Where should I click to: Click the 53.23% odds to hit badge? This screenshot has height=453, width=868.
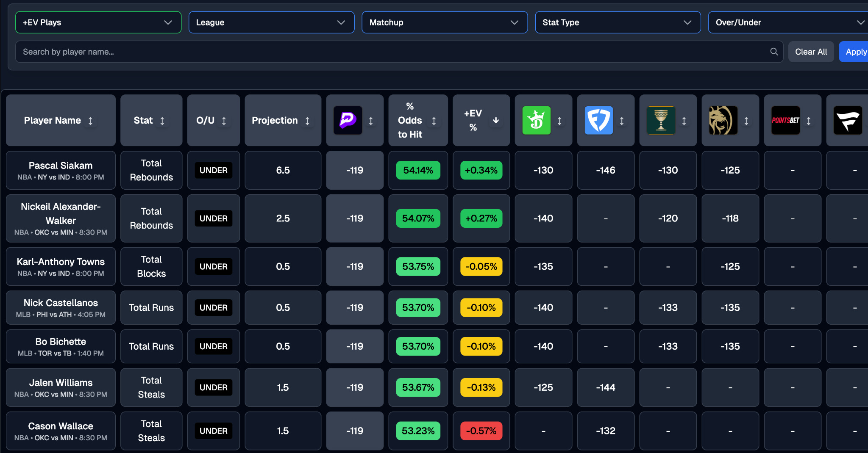pyautogui.click(x=418, y=431)
